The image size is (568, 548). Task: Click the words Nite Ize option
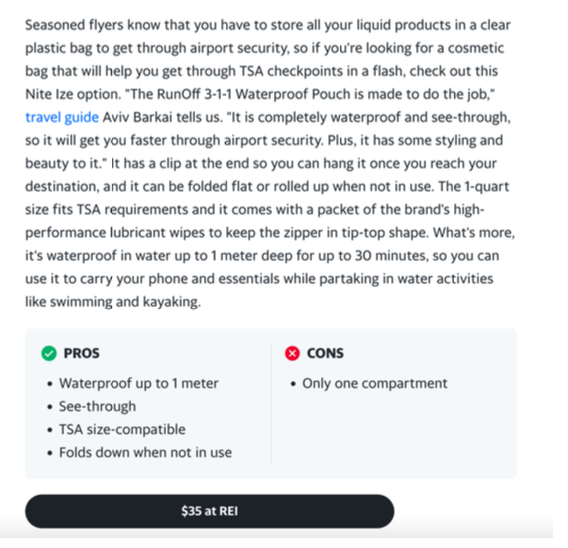click(72, 94)
